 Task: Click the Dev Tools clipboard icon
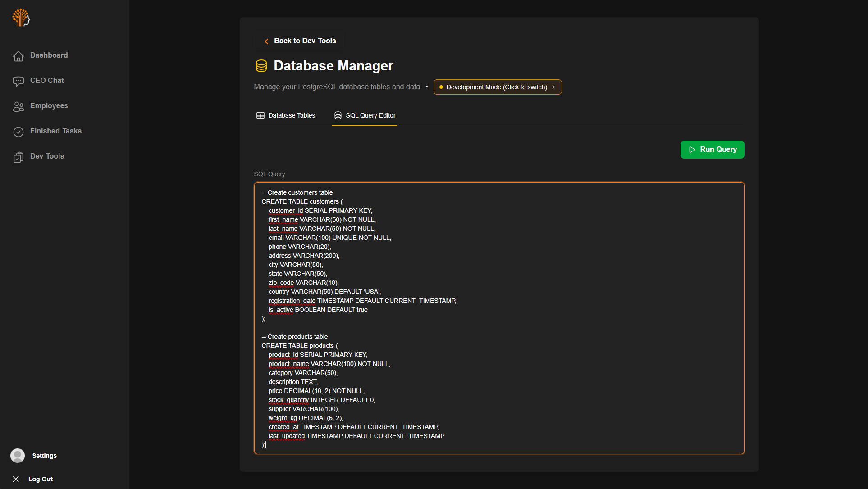(18, 157)
